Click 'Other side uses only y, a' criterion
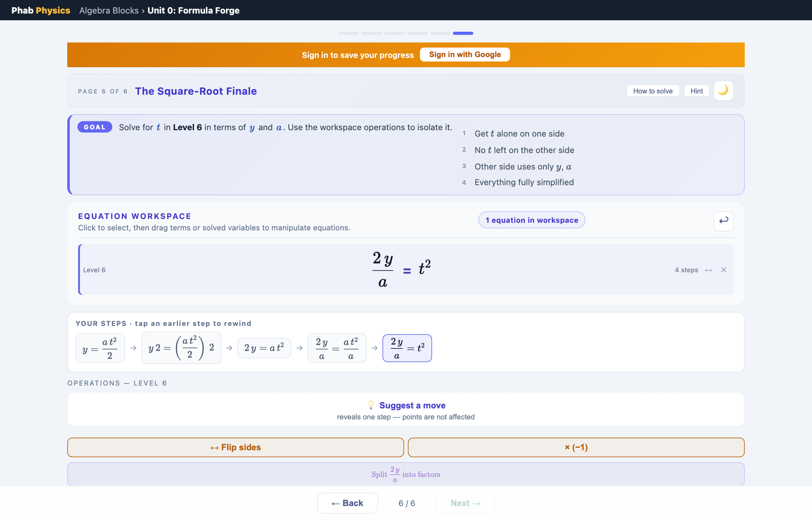Screen dimensions: 812x520 pyautogui.click(x=523, y=167)
